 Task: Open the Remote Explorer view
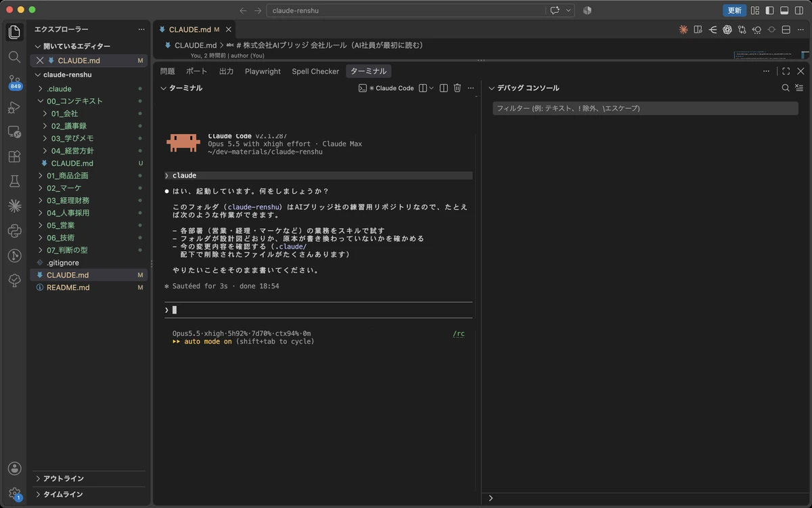pos(14,132)
